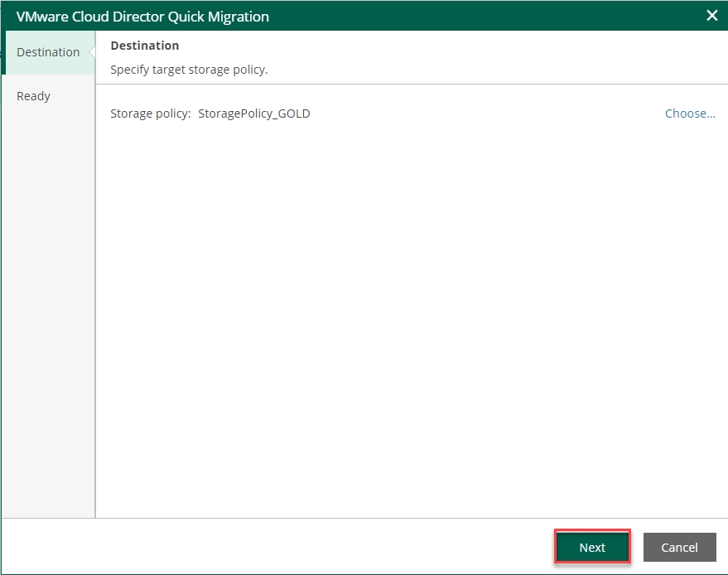728x575 pixels.
Task: Click blank sidebar space beneath Ready step
Action: [x=48, y=315]
